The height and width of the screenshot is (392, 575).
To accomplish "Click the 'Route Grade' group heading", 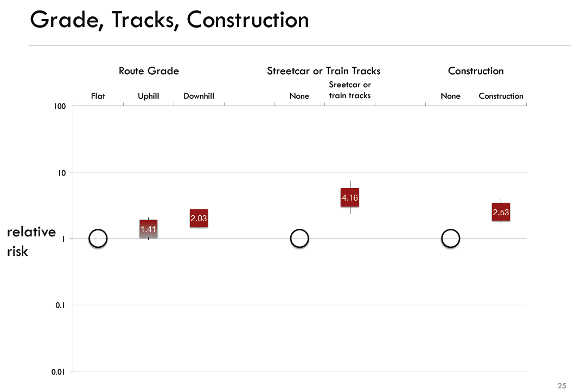I will click(x=149, y=70).
